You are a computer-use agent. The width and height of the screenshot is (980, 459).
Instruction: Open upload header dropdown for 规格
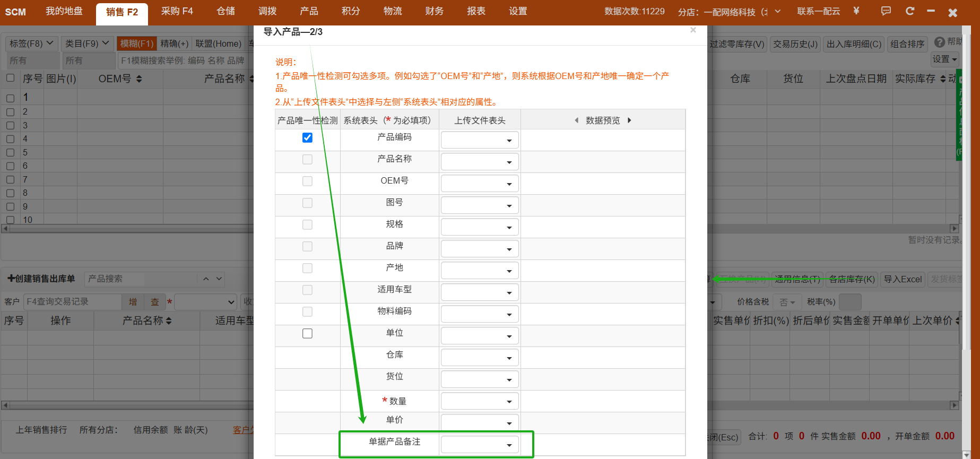point(480,227)
